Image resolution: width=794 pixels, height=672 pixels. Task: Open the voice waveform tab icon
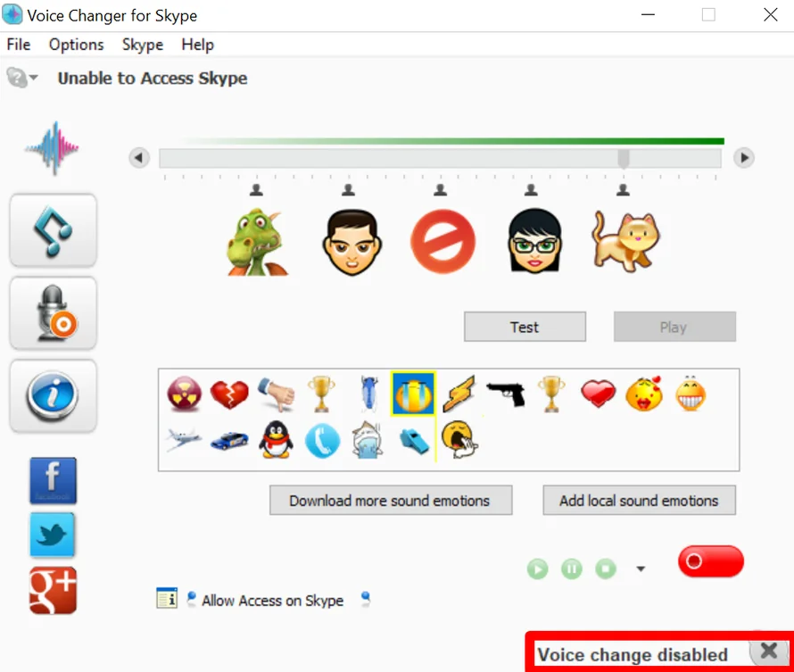pos(53,148)
